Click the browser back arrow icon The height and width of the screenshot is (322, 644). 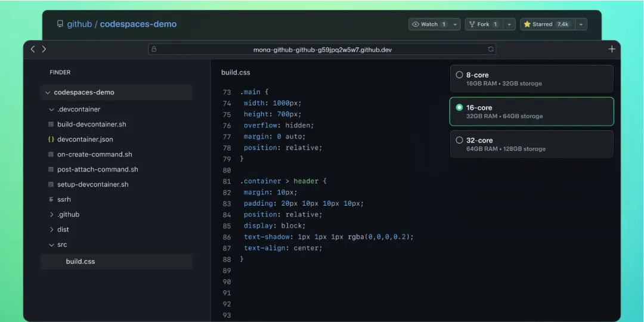(33, 49)
